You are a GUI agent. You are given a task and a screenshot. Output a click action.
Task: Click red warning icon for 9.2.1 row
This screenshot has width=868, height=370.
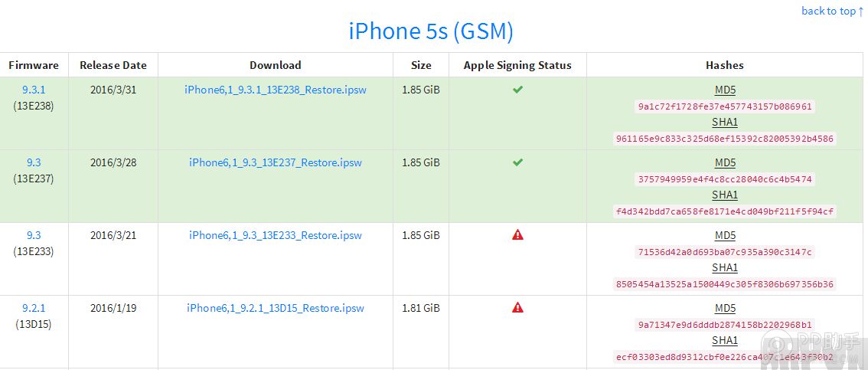click(x=517, y=308)
